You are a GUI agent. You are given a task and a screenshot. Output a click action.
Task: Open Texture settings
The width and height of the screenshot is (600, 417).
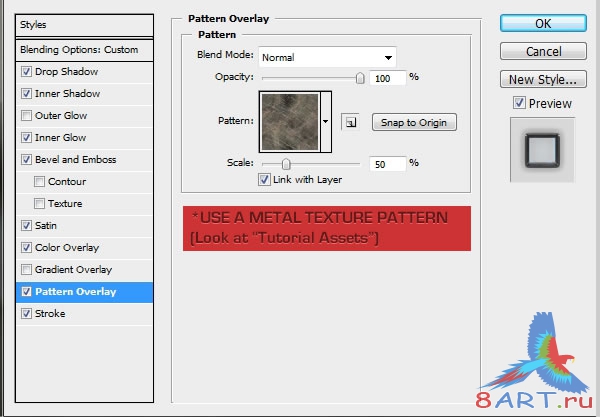[x=65, y=204]
